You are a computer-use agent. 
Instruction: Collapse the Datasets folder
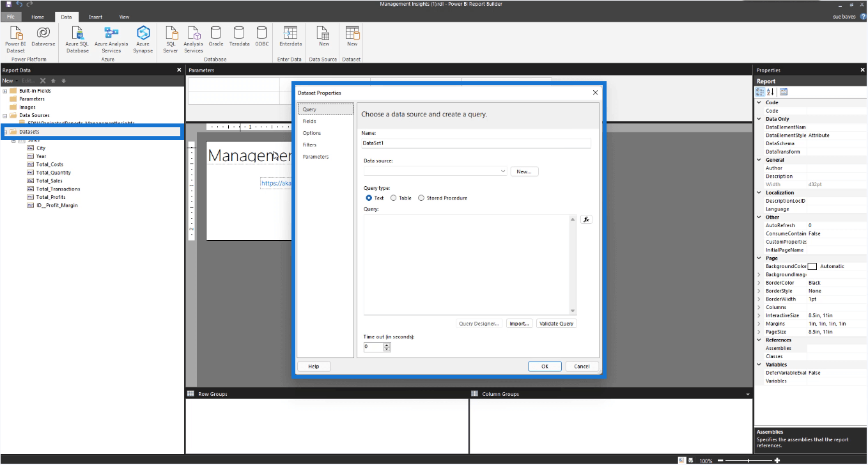click(6, 132)
